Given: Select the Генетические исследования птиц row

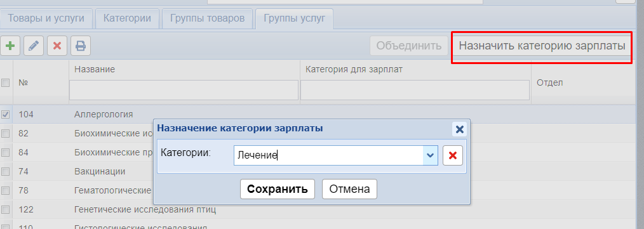Looking at the screenshot, I should click(322, 210).
